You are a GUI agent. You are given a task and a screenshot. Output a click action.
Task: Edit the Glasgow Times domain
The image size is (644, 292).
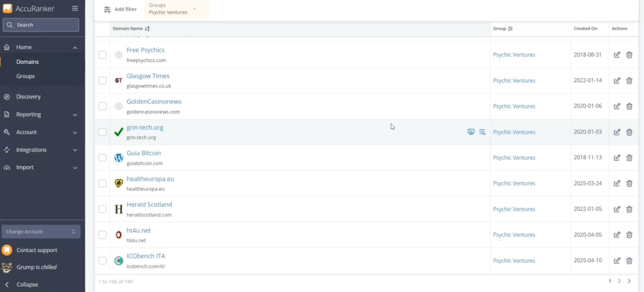[x=617, y=80]
